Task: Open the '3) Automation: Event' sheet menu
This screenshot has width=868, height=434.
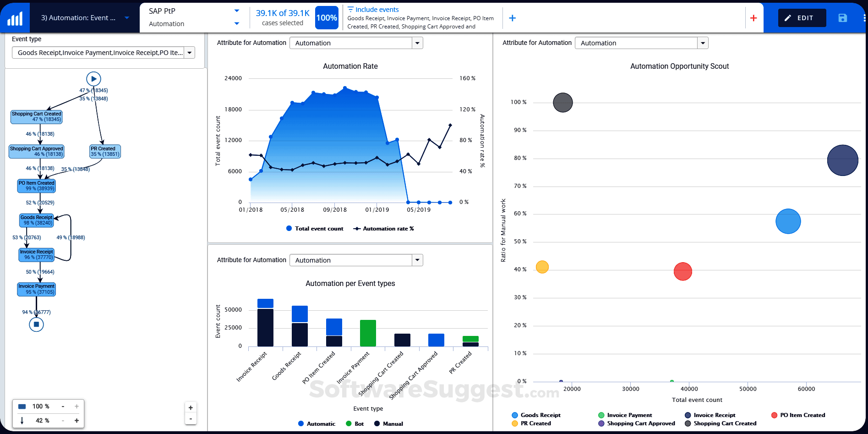Action: coord(126,17)
